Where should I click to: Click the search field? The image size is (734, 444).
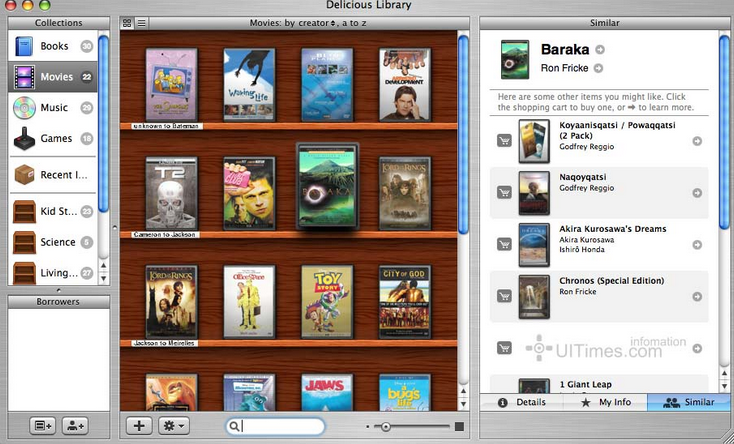pyautogui.click(x=275, y=426)
